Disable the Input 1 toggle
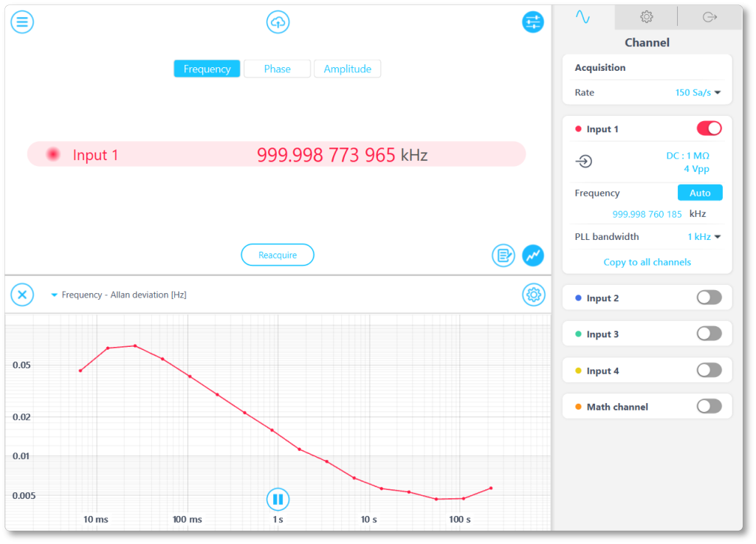Image resolution: width=756 pixels, height=544 pixels. tap(709, 128)
